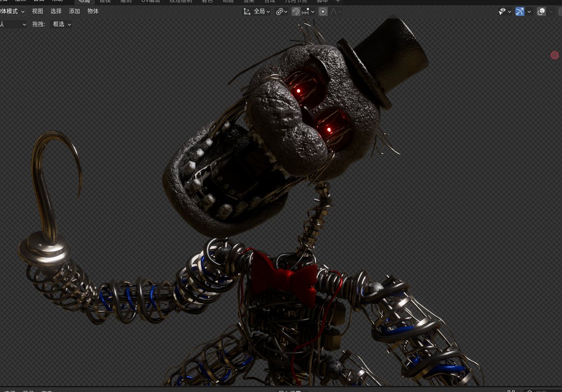Click the red record indicator dot

tap(555, 55)
